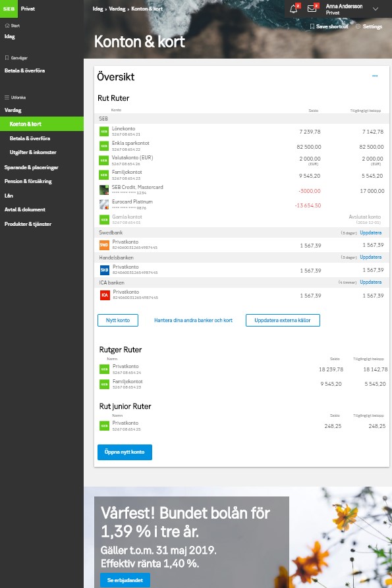This screenshot has height=588, width=392.
Task: Open Pension & försäkring section
Action: (x=28, y=181)
